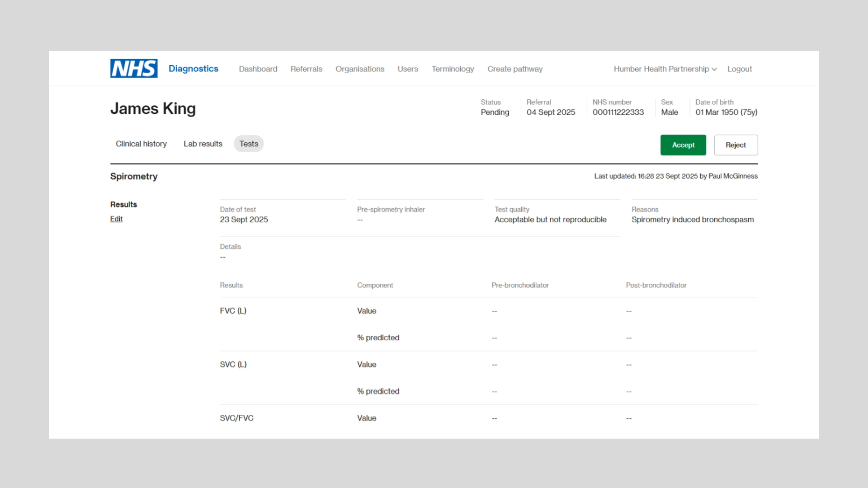The width and height of the screenshot is (868, 488).
Task: Click the NHS logo
Action: 133,68
